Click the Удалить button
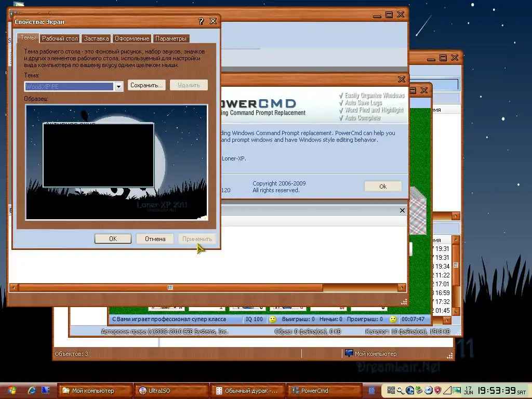The image size is (532, 399). pyautogui.click(x=189, y=85)
